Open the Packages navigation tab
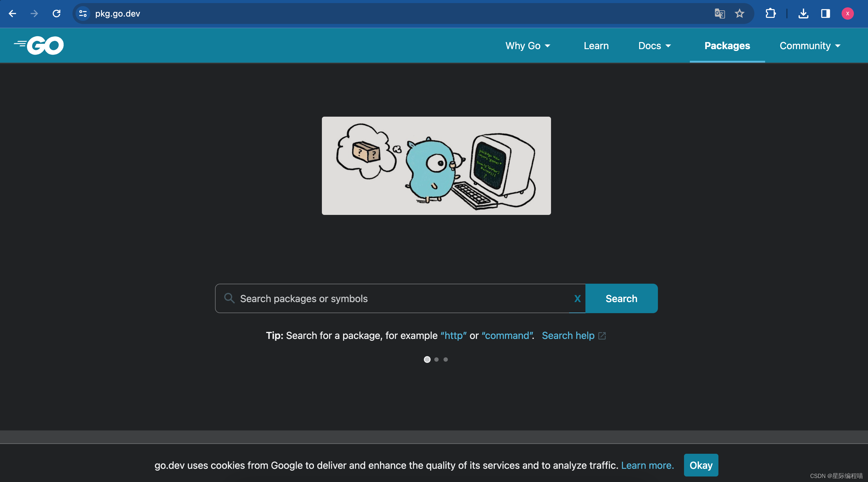The width and height of the screenshot is (868, 482). click(727, 45)
